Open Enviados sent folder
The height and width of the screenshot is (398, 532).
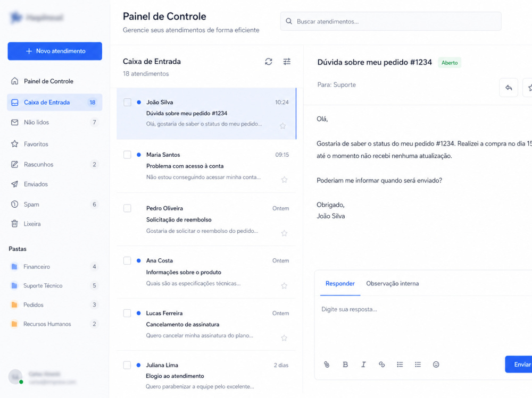[x=55, y=184]
